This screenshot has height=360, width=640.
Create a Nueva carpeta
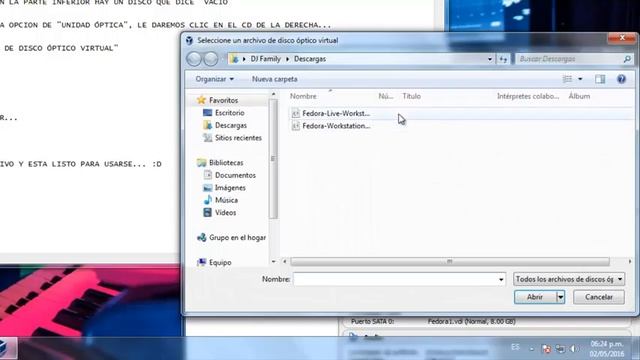point(275,79)
